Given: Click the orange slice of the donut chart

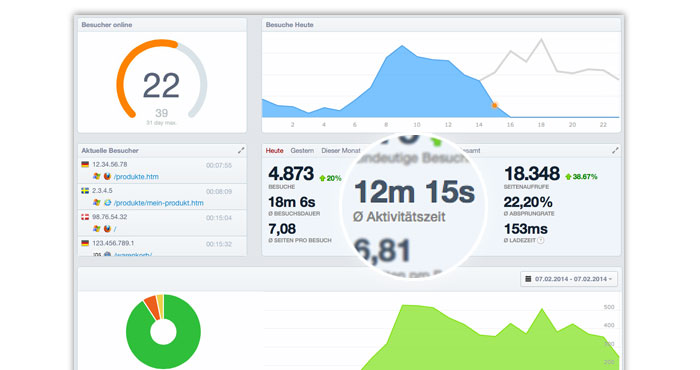Looking at the screenshot, I should coord(152,305).
